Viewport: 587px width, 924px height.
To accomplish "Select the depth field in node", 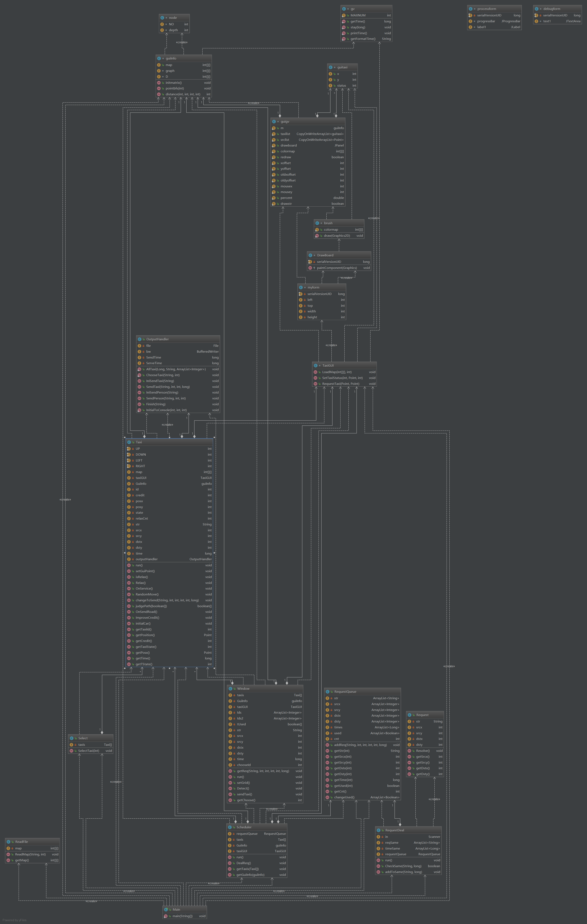I will tap(174, 30).
